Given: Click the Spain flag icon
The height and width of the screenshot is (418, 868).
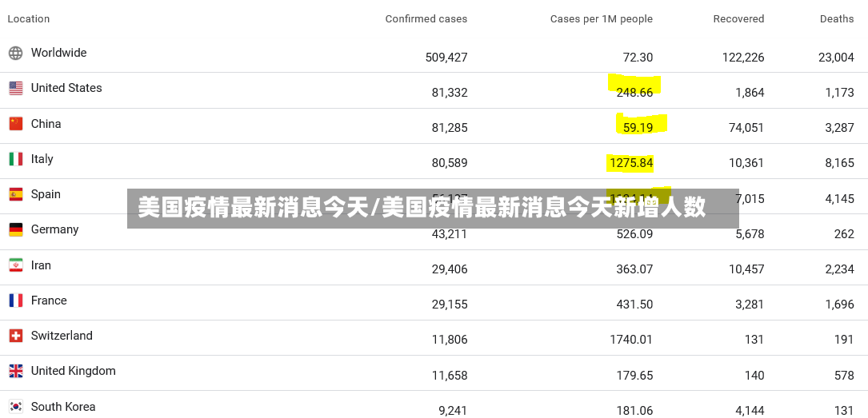Looking at the screenshot, I should click(x=15, y=195).
